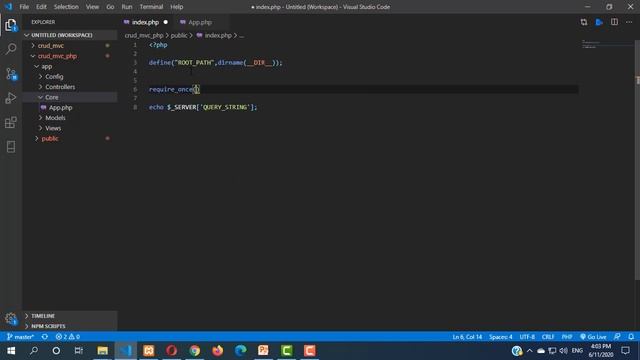Change line endings via CRLF

[x=548, y=337]
